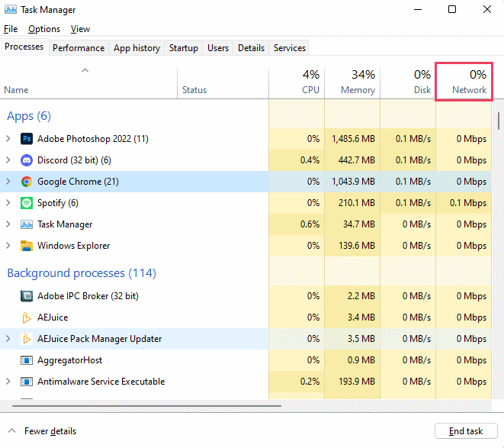Click the Task Manager title bar icon

[x=10, y=10]
